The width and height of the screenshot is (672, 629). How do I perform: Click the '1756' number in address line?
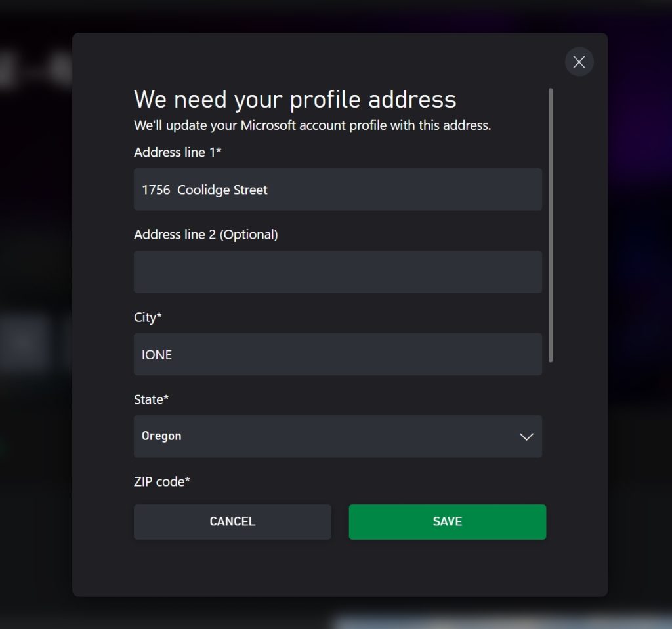pyautogui.click(x=156, y=190)
